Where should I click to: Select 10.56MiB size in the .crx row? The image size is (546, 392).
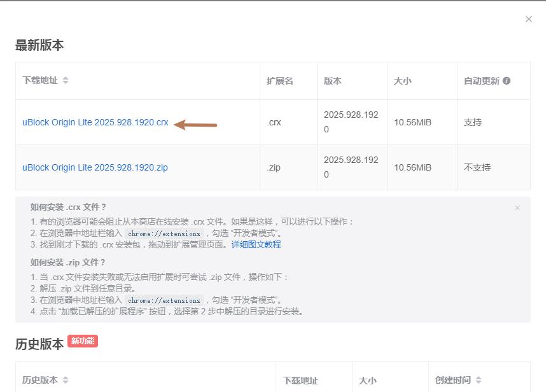[x=412, y=123]
